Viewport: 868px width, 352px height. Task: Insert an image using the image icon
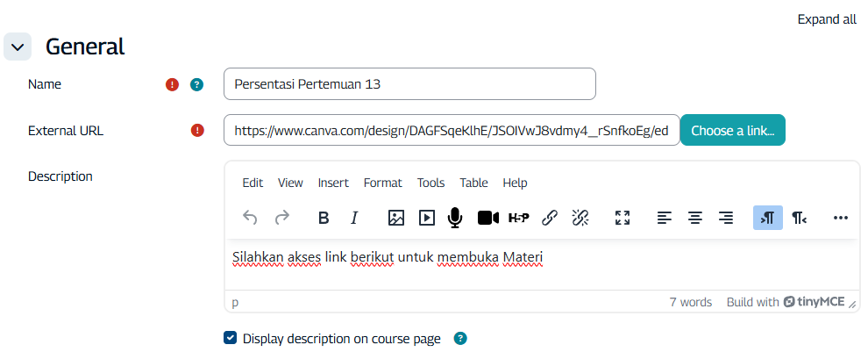395,218
